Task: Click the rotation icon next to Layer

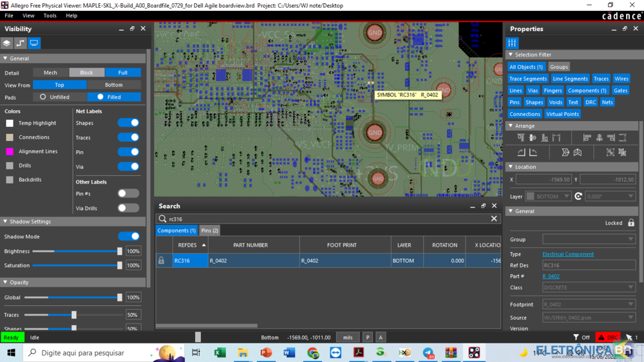Action: tap(578, 196)
